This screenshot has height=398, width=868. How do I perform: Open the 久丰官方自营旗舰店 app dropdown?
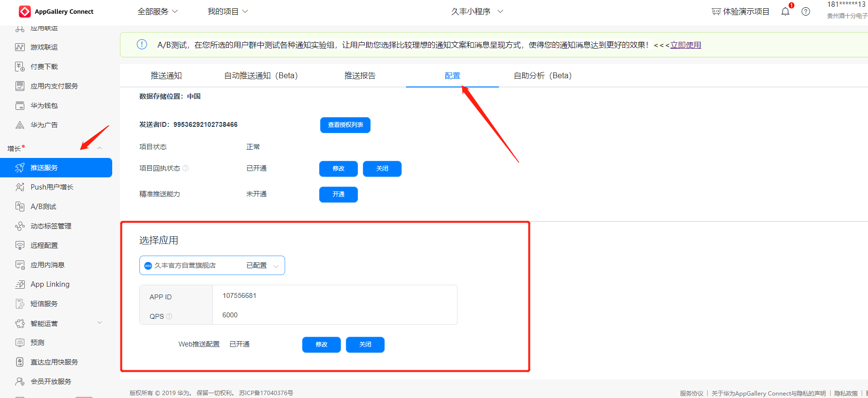pyautogui.click(x=212, y=265)
